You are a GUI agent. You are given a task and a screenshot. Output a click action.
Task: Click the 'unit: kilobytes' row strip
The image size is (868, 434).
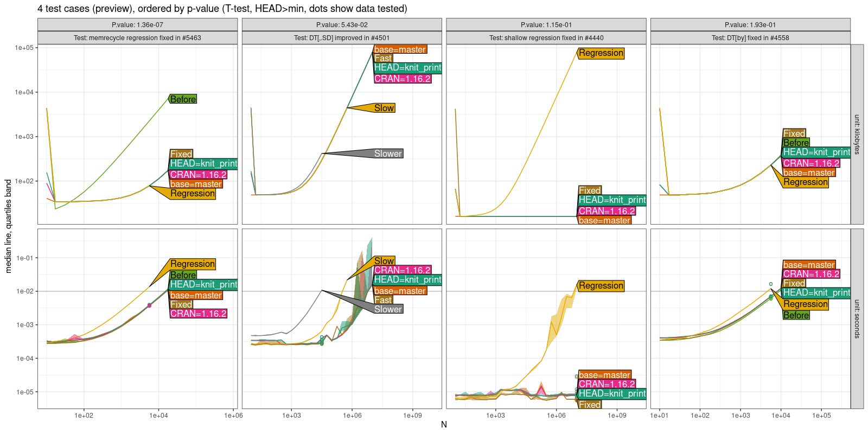tap(857, 135)
